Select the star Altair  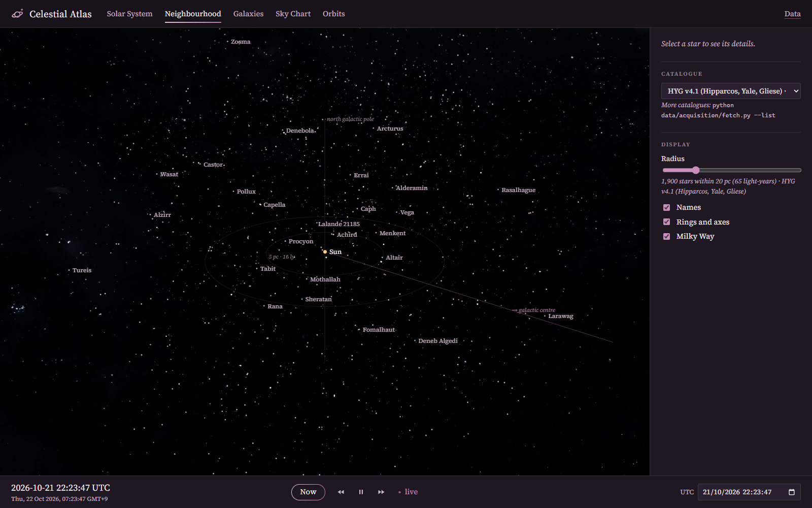(x=394, y=258)
